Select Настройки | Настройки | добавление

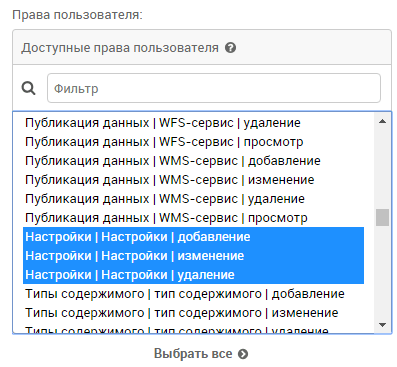(x=193, y=237)
